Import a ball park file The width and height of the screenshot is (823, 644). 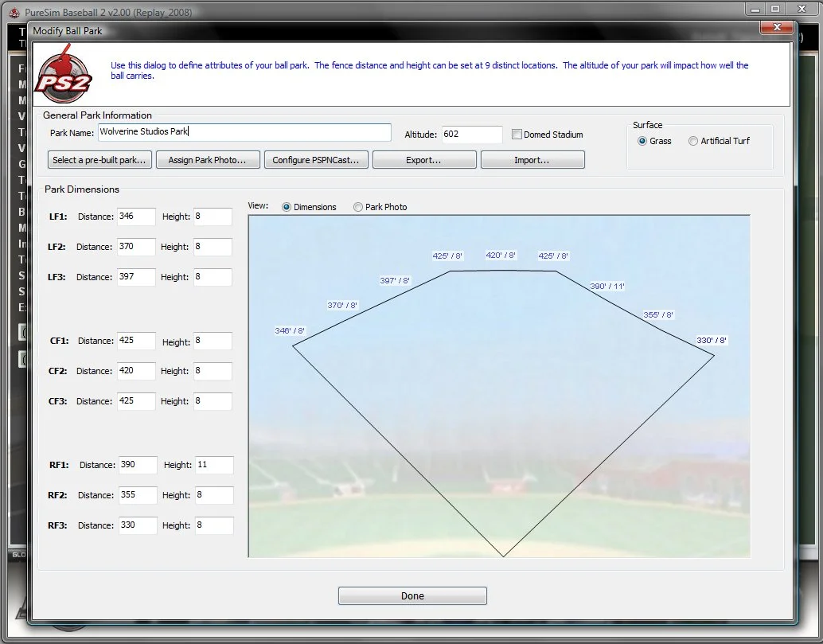(532, 159)
